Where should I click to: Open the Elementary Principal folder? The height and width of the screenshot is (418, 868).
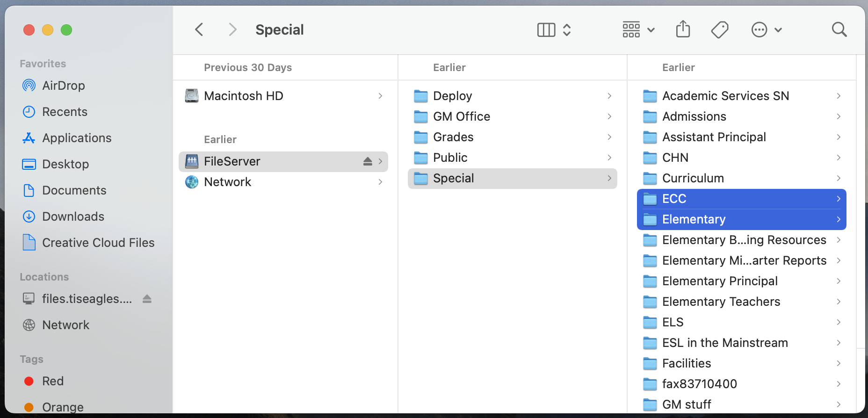719,281
